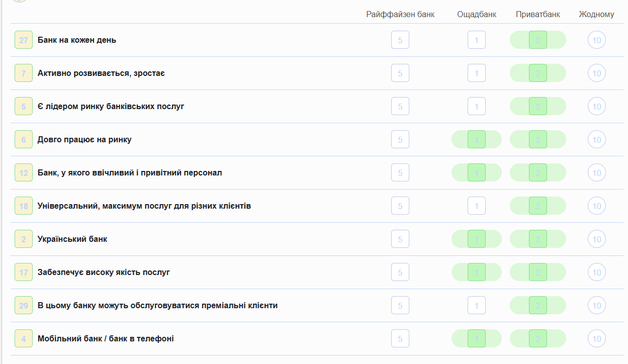Check Ощадбанк for premium clients statement

[x=476, y=306]
